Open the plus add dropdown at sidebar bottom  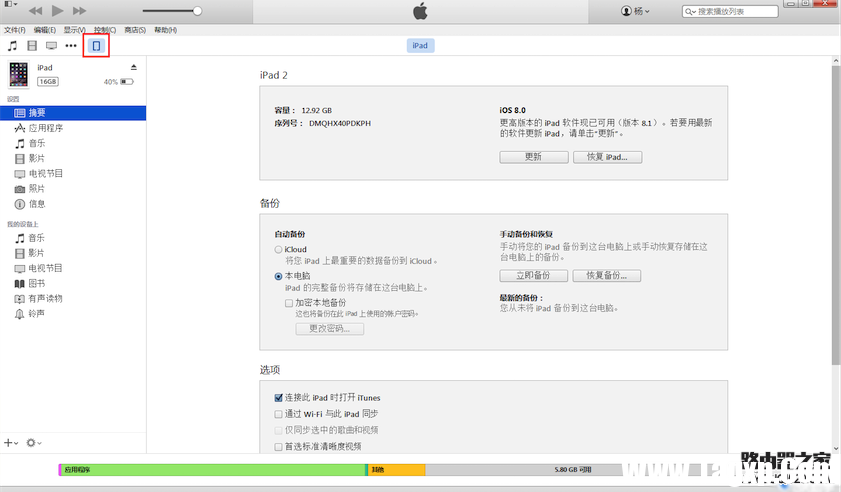click(x=11, y=443)
